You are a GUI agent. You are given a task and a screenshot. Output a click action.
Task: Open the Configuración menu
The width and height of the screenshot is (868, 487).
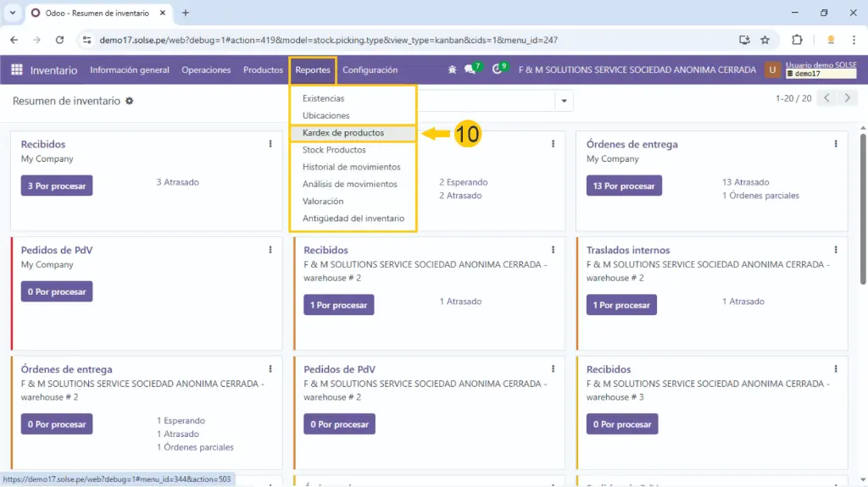pos(370,70)
